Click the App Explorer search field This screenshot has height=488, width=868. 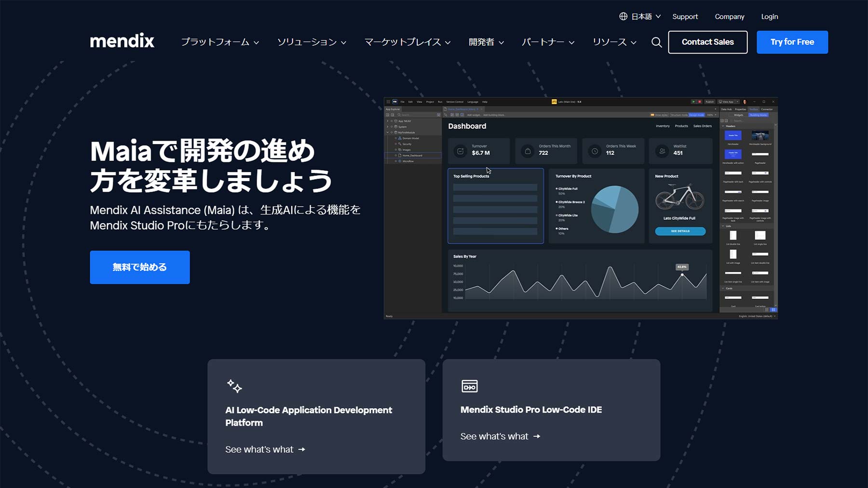click(x=417, y=115)
